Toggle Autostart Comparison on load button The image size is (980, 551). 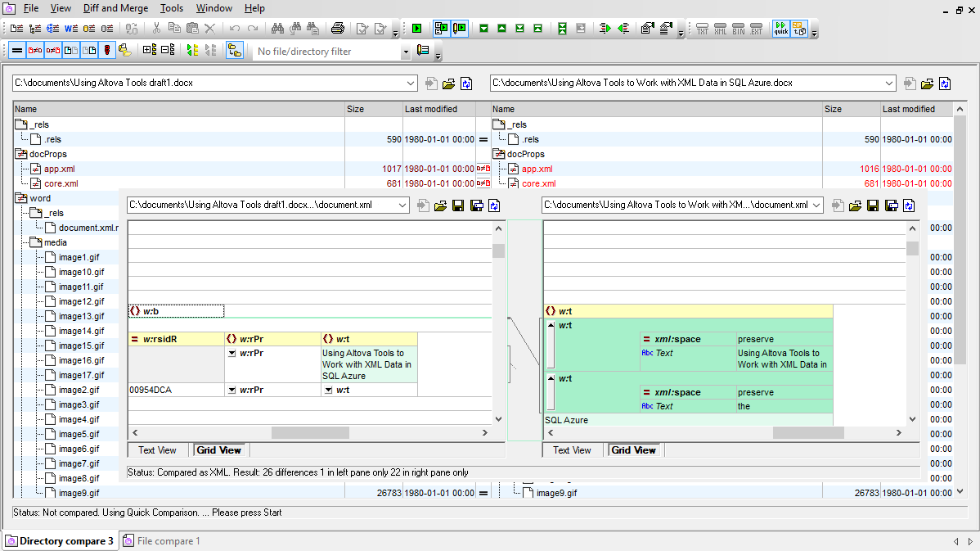coord(441,29)
